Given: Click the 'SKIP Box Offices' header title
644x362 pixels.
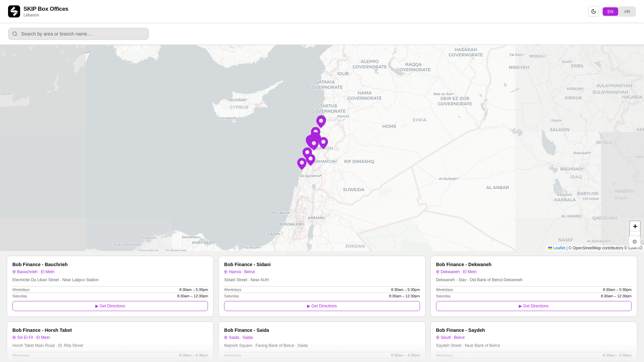Looking at the screenshot, I should [x=46, y=9].
